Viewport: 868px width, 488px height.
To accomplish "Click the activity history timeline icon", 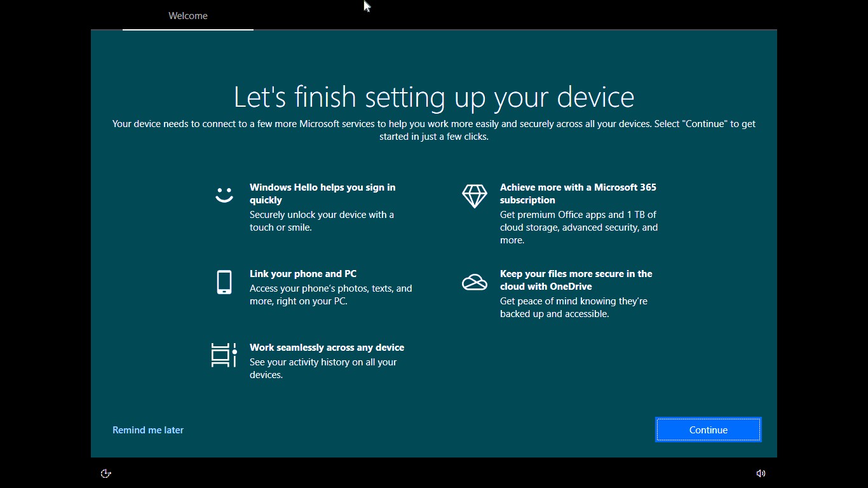I will point(224,355).
